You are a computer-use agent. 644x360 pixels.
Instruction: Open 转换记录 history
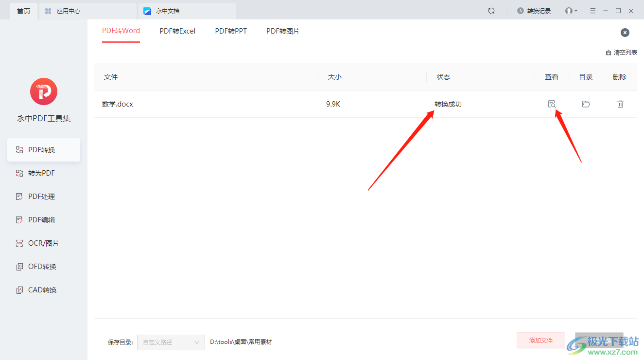tap(534, 11)
